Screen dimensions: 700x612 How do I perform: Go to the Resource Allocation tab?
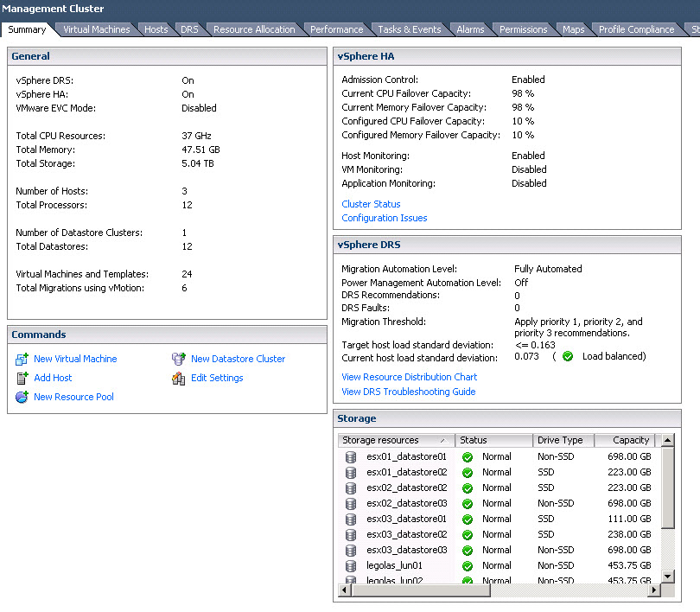pos(254,29)
